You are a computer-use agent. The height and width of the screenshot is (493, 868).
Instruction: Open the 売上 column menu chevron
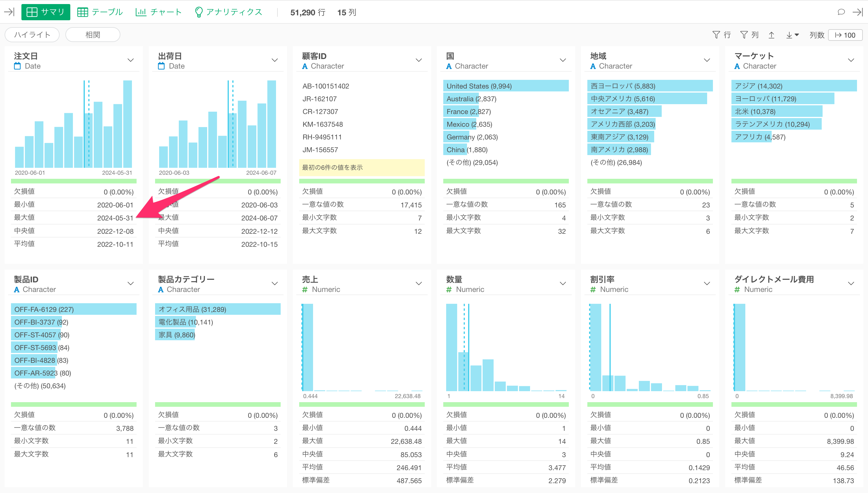419,284
